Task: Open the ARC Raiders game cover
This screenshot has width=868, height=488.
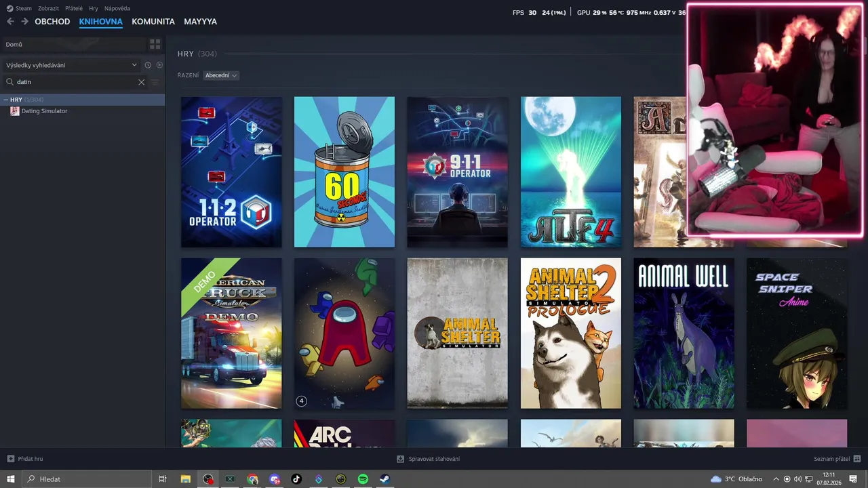Action: tap(344, 434)
